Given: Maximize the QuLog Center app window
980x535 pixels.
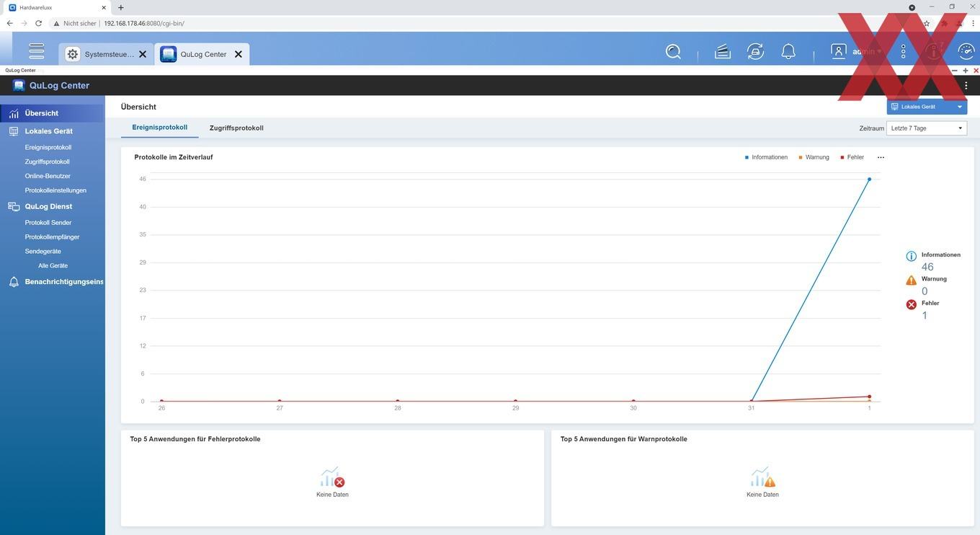Looking at the screenshot, I should tap(966, 71).
